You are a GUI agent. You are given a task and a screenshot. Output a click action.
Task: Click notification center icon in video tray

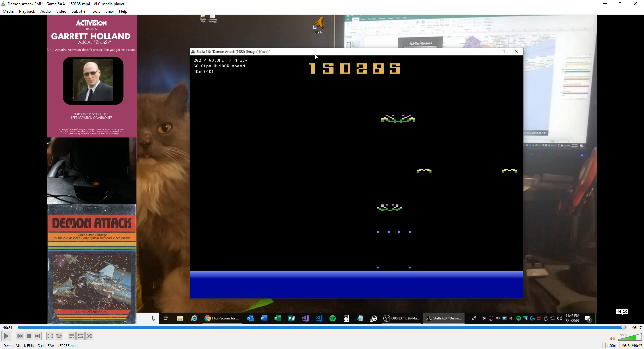click(588, 318)
